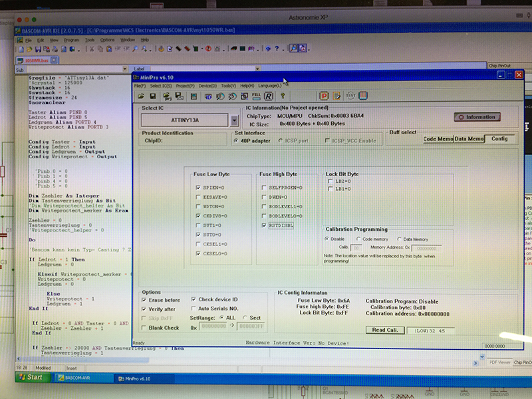Uncheck the Erase before option

pos(144,300)
